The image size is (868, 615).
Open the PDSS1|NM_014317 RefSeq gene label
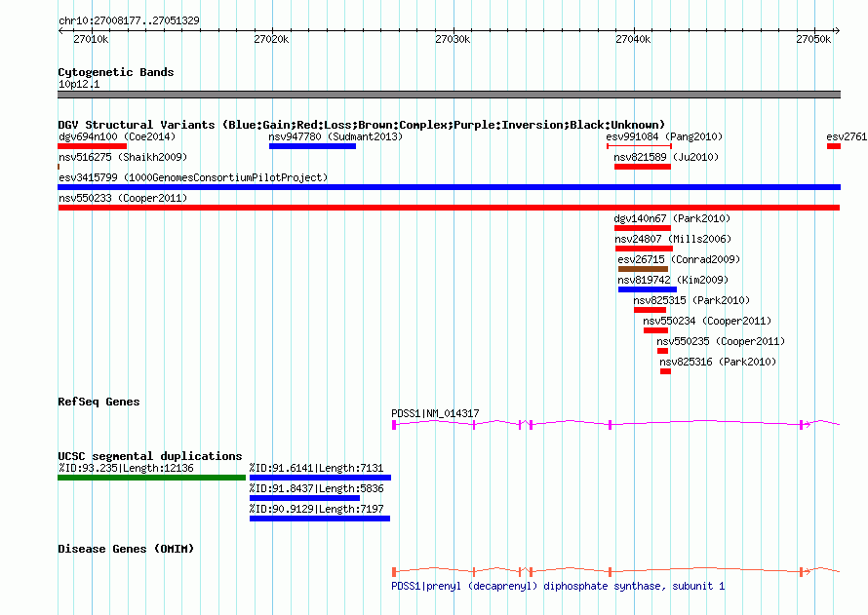click(x=435, y=413)
